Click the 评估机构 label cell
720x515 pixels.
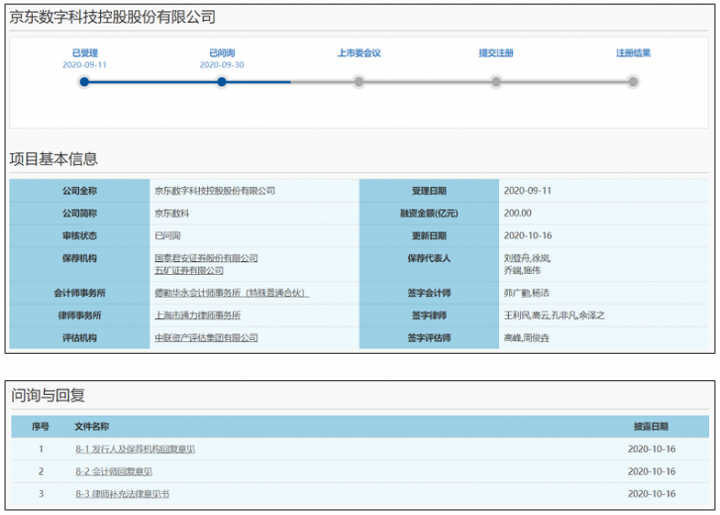click(79, 338)
